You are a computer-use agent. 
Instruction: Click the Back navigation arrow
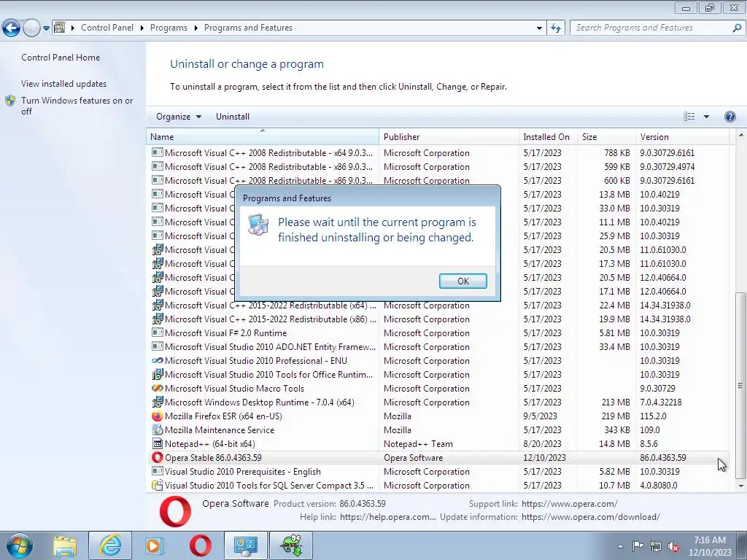[x=12, y=28]
